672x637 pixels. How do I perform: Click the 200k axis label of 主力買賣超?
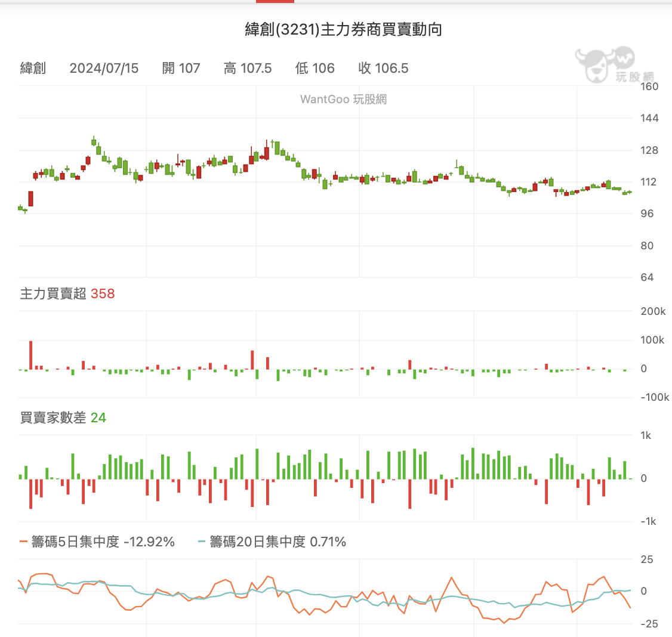[653, 311]
